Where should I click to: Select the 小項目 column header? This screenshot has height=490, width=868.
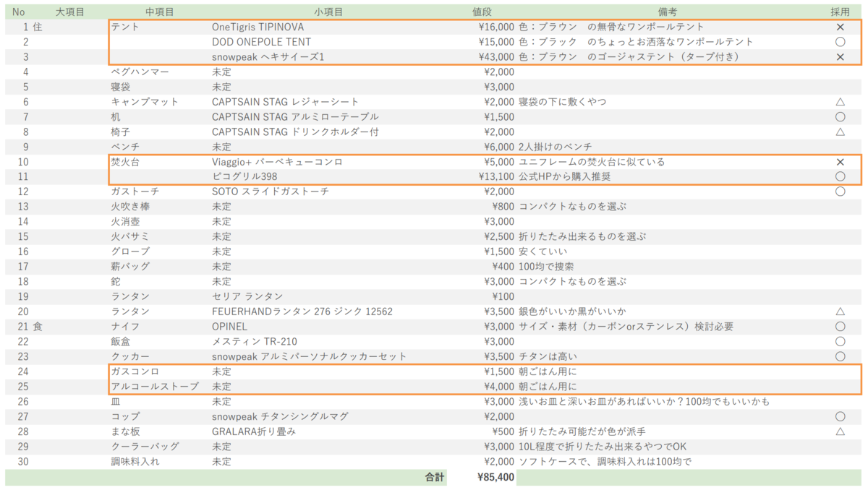click(329, 12)
